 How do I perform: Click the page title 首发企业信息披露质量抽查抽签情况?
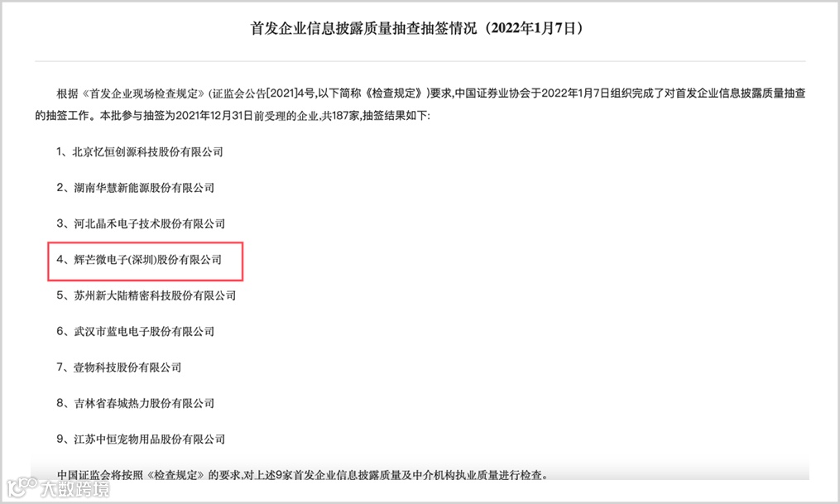(x=363, y=28)
